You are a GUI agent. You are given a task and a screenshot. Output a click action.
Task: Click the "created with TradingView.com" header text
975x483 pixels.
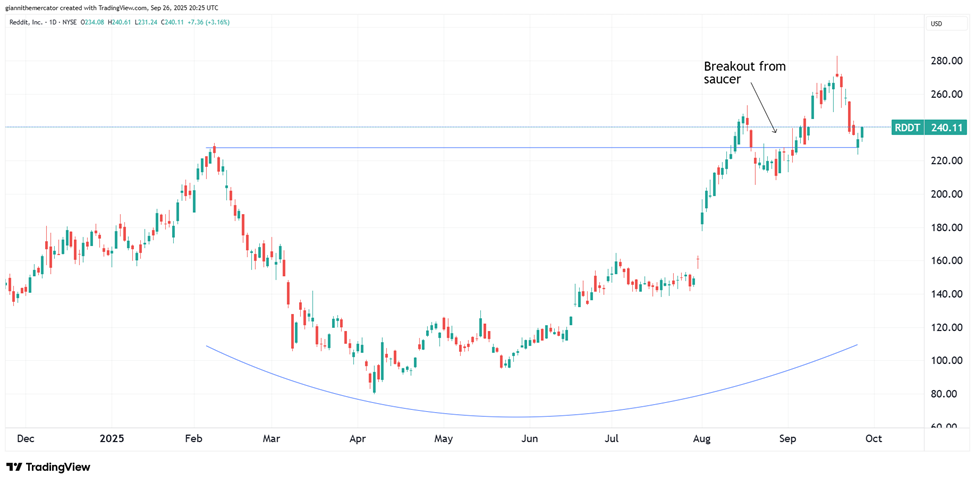(x=112, y=8)
